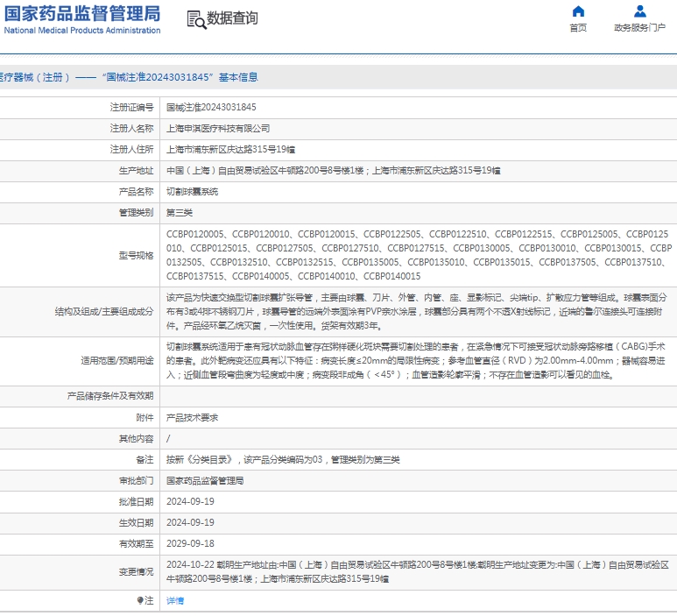
Task: Click the structure and composition description
Action: point(417,311)
